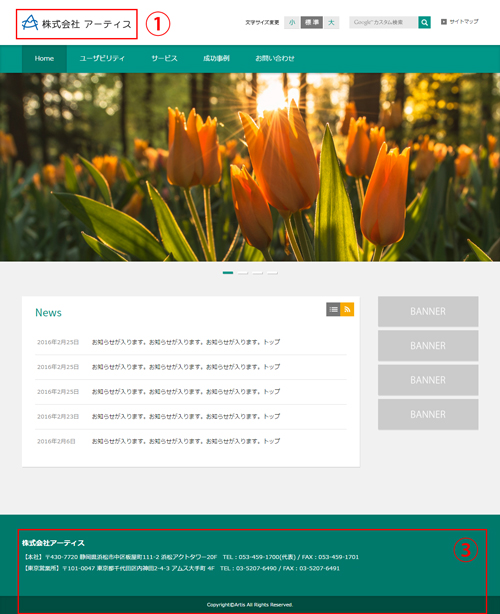Select the second slideshow indicator dash
The image size is (500, 614).
point(243,273)
